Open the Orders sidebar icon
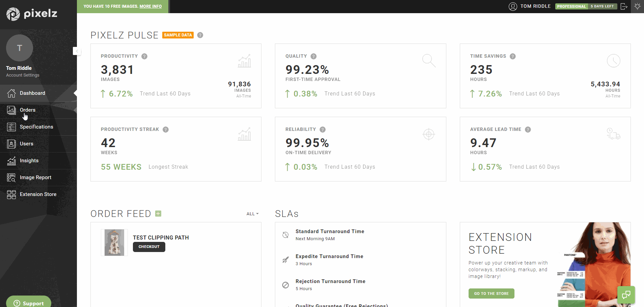Viewport: 644px width, 307px height. (x=11, y=110)
